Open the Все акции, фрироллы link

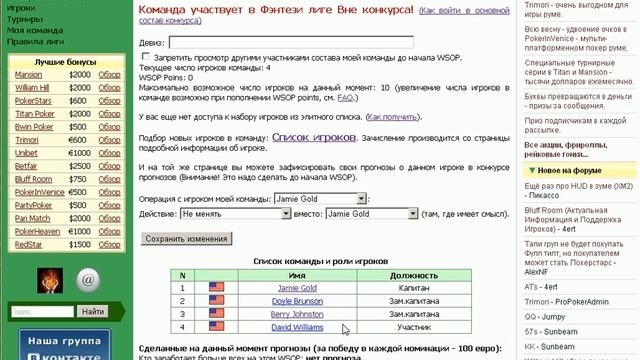coord(566,149)
